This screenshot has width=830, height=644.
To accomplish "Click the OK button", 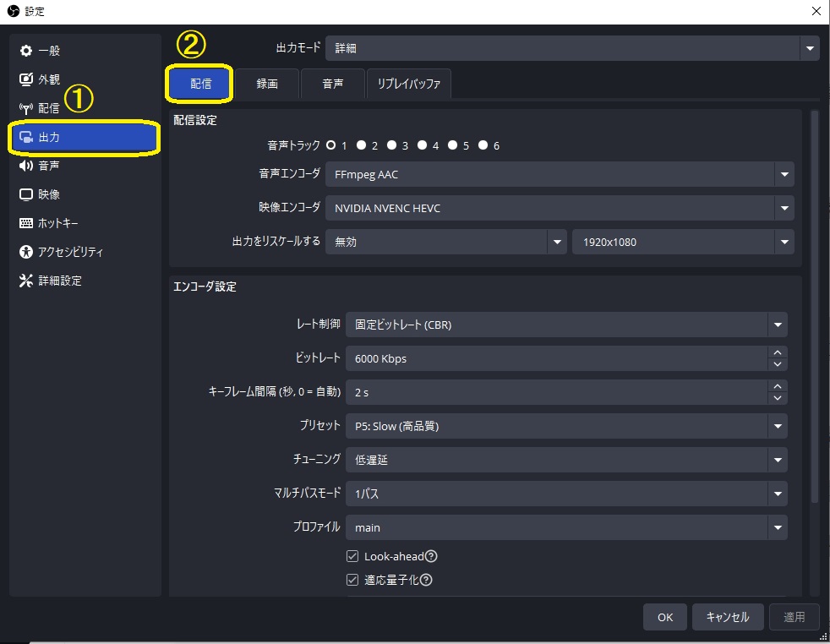I will click(665, 617).
